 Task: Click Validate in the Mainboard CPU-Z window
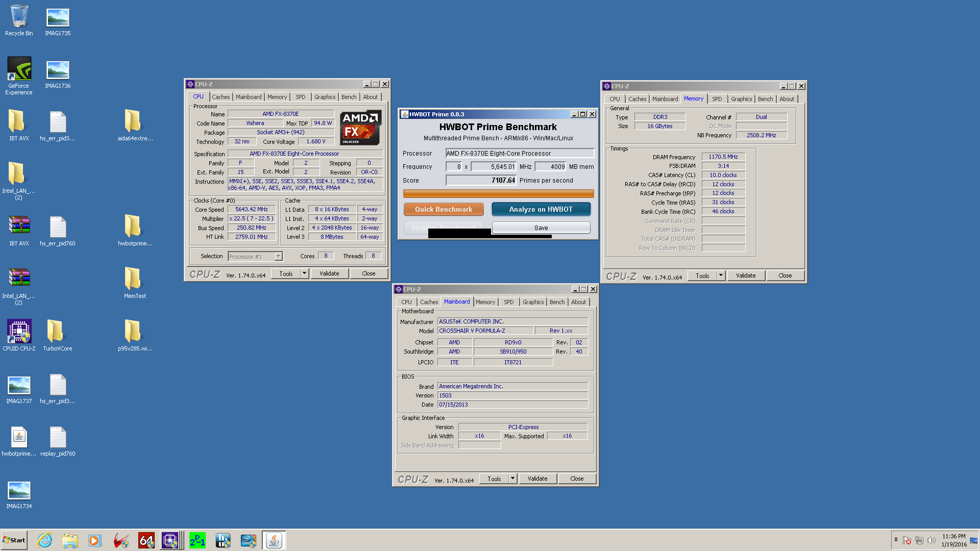click(537, 479)
